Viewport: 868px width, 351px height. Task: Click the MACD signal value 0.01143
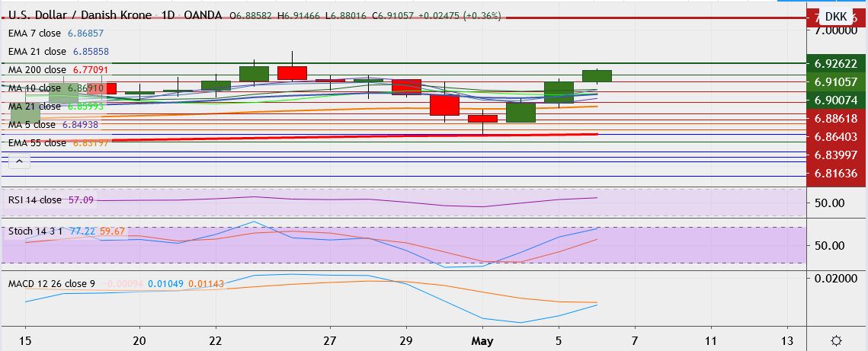[207, 284]
